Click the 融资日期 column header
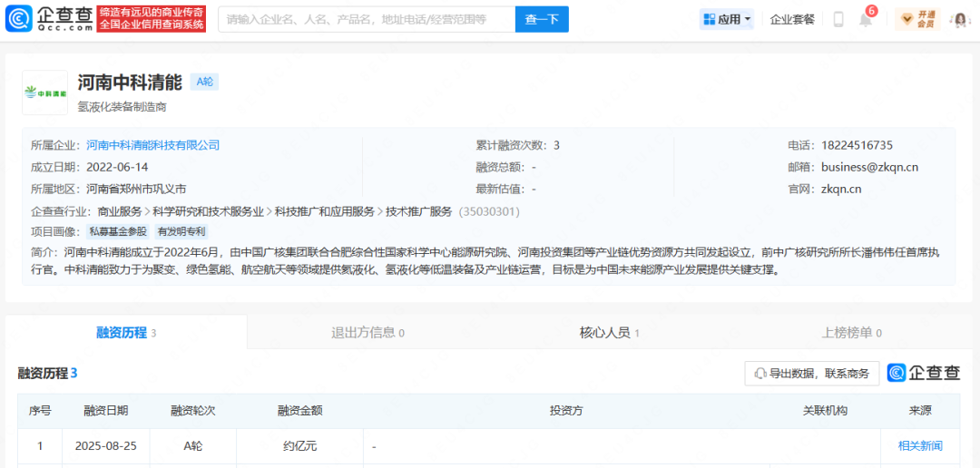980x468 pixels. [x=105, y=411]
